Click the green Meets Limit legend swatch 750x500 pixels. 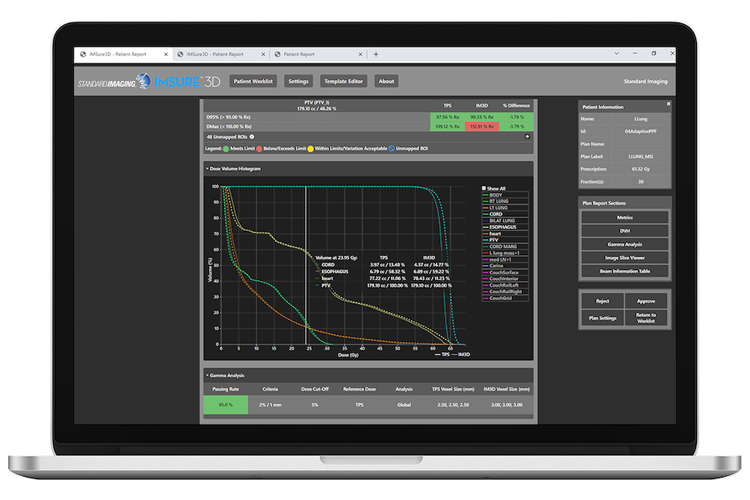click(x=226, y=149)
